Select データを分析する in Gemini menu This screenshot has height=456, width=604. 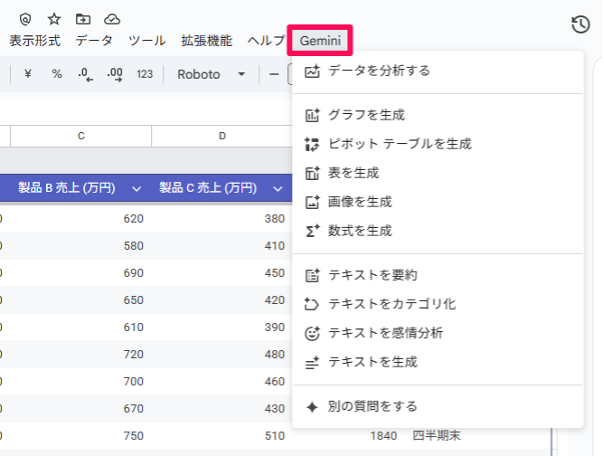[438, 71]
